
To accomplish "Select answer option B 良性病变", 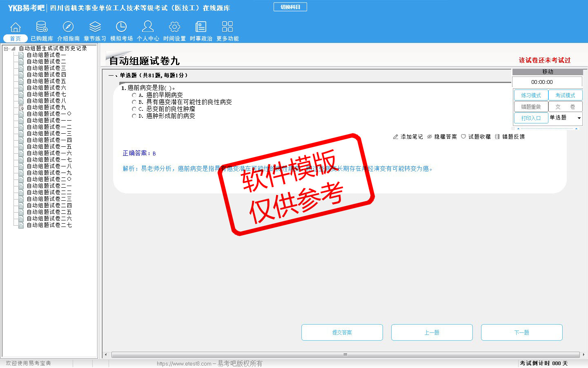I will click(134, 102).
